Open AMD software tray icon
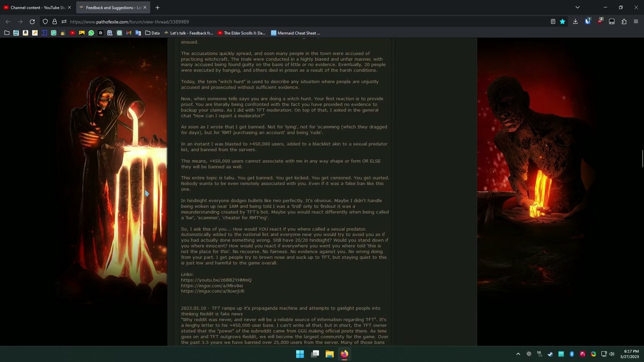 pos(583,354)
